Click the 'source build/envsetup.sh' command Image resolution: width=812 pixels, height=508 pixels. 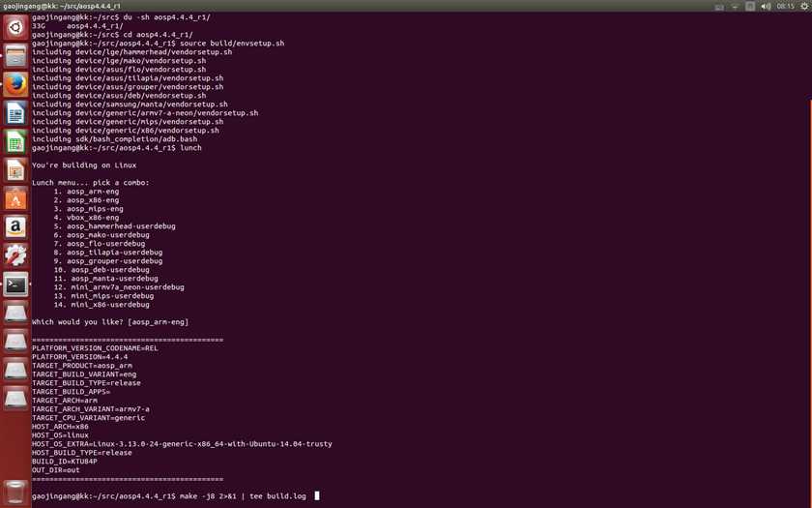point(232,44)
